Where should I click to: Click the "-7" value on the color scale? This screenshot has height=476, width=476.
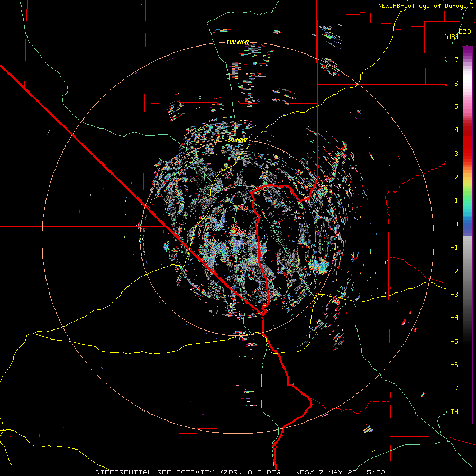tap(454, 388)
